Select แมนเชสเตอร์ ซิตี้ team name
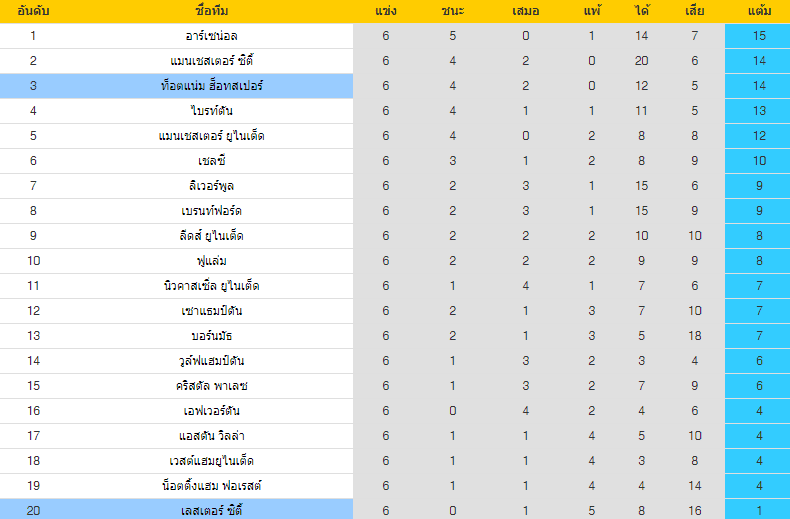 tap(212, 61)
